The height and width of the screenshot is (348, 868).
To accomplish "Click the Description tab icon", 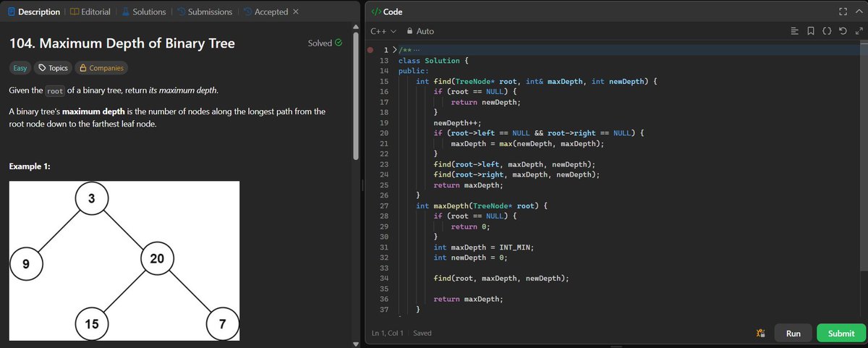I will coord(10,12).
